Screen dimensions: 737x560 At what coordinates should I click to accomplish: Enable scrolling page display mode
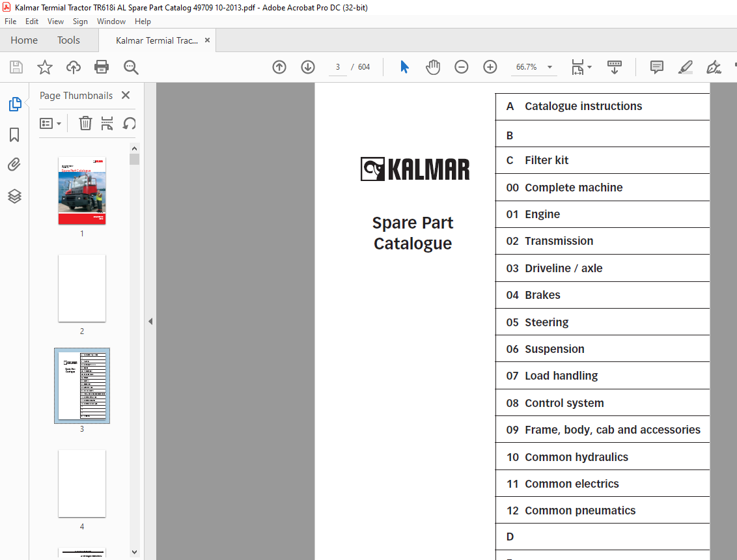point(615,67)
